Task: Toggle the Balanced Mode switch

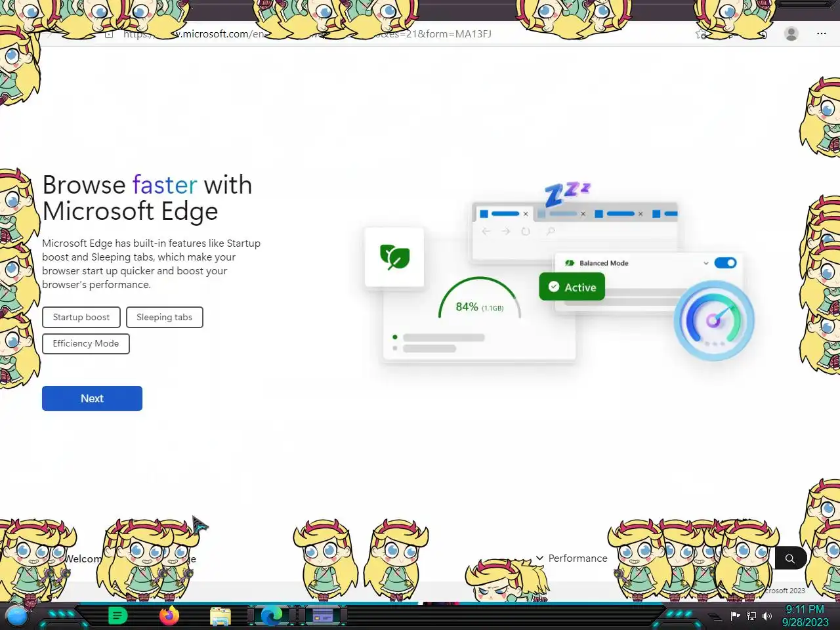Action: (x=725, y=262)
